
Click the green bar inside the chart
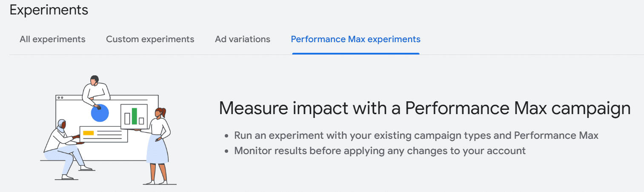tap(135, 116)
